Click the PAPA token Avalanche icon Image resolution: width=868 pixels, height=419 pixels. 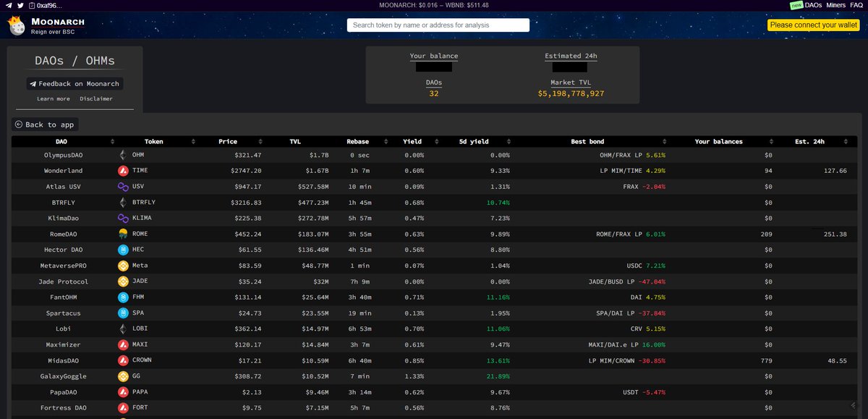coord(123,392)
